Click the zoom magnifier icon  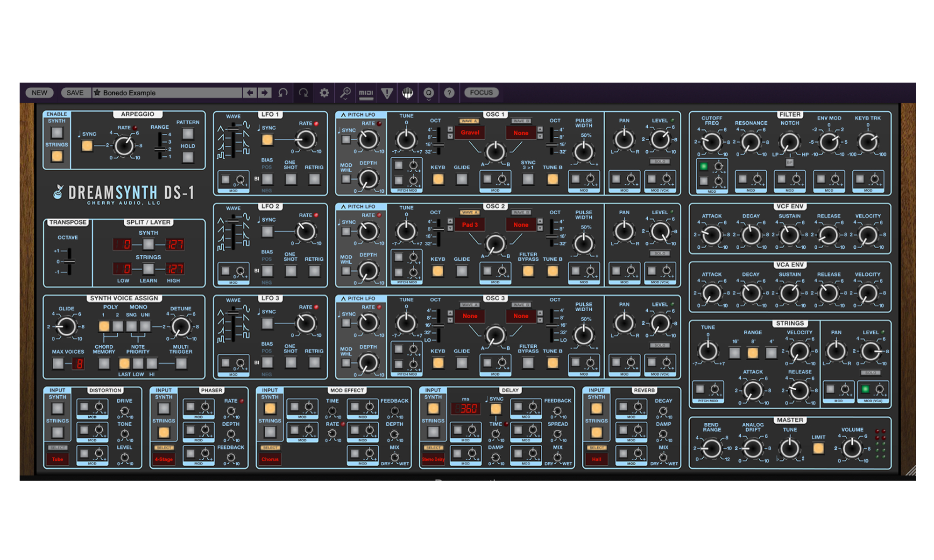(345, 93)
